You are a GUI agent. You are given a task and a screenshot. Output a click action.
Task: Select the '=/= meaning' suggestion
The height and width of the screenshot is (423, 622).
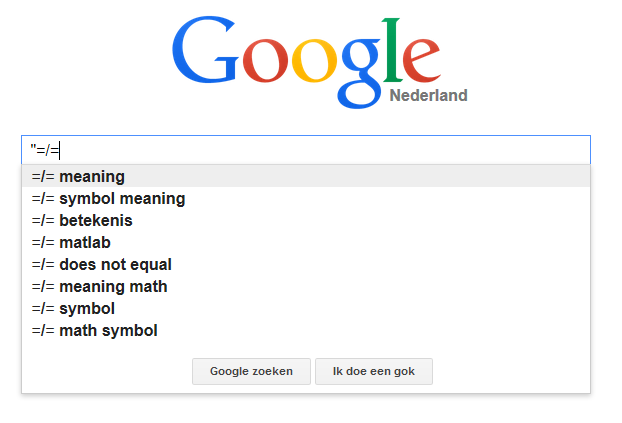(306, 176)
